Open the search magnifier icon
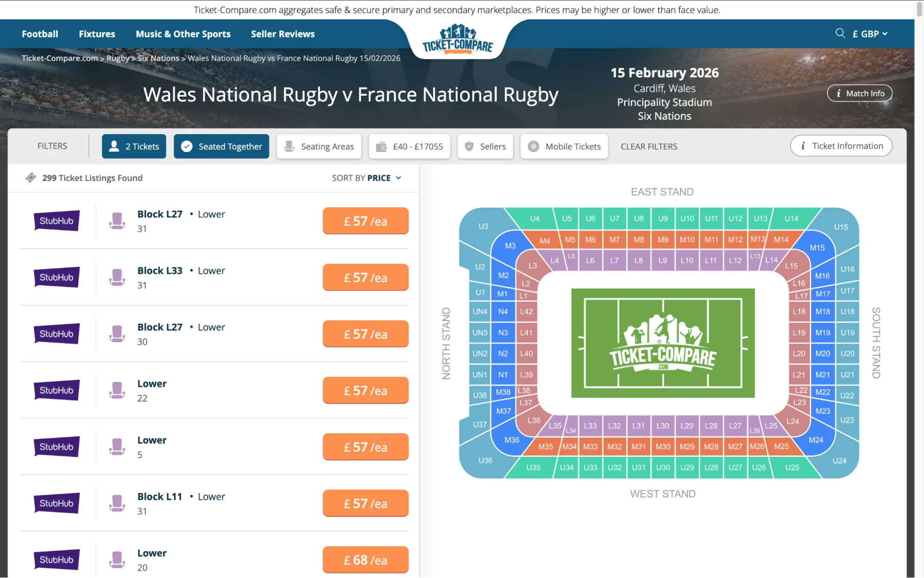 click(x=839, y=34)
